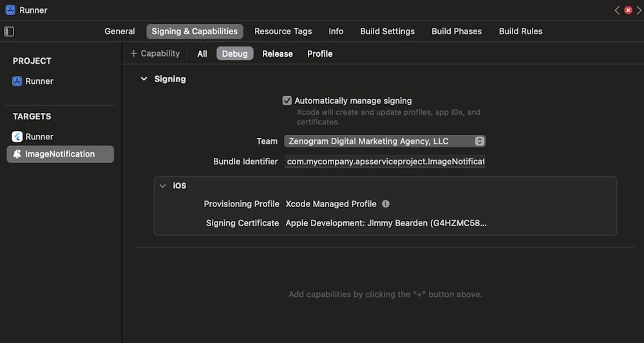Click the Bundle Identifier text field

384,161
